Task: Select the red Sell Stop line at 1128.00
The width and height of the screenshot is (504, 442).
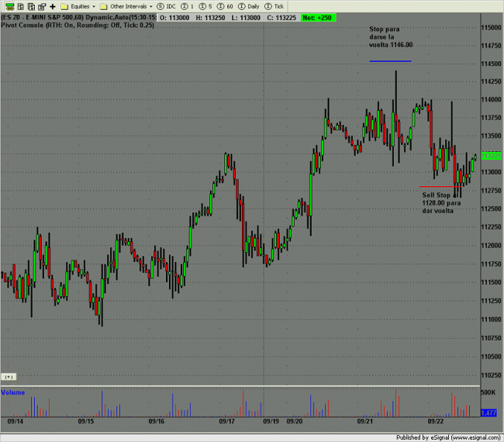Action: pyautogui.click(x=440, y=186)
